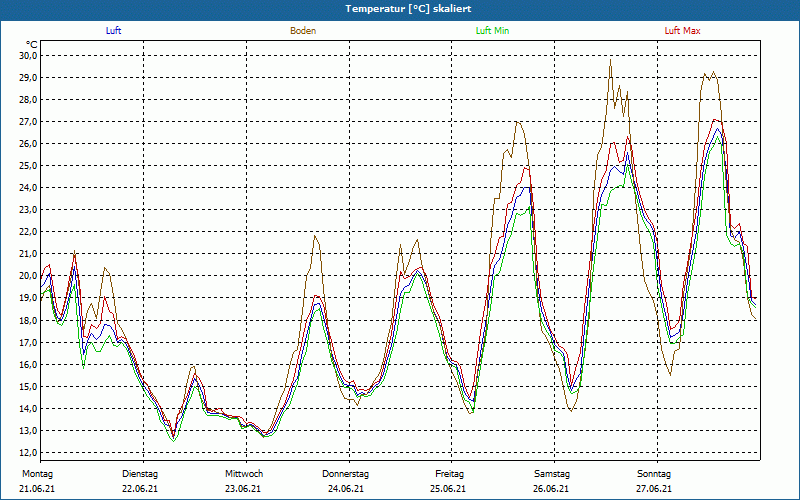Click the Mittwoch day label
The height and width of the screenshot is (500, 800).
coord(244,474)
